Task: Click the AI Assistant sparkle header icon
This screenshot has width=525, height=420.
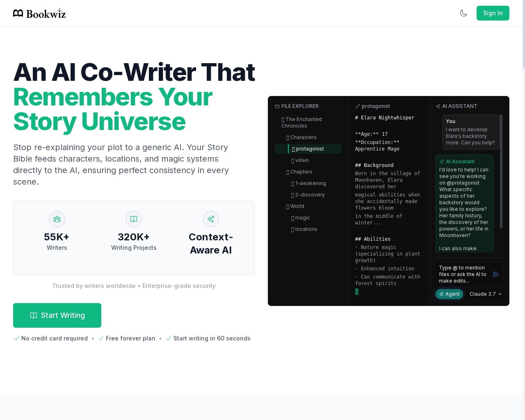Action: point(438,106)
